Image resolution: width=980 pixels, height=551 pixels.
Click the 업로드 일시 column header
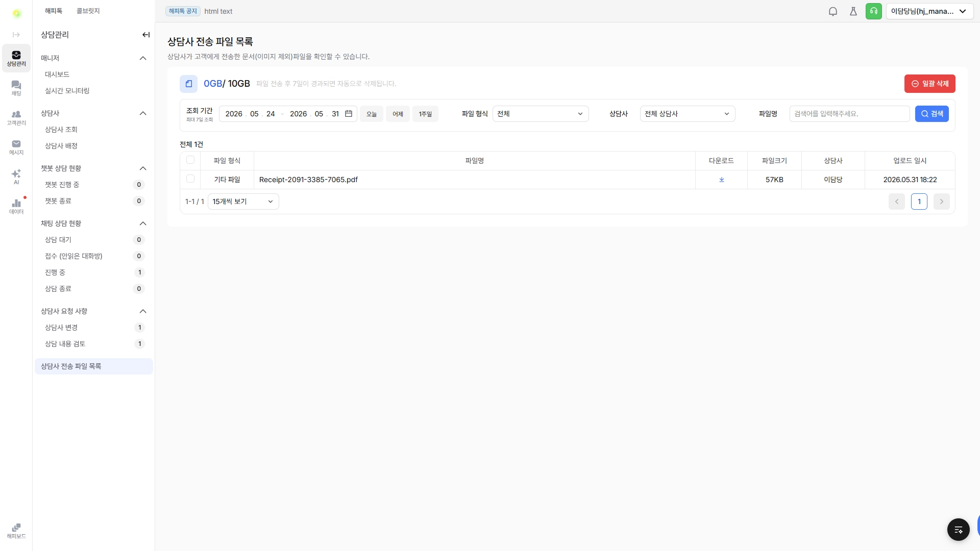[x=910, y=161]
